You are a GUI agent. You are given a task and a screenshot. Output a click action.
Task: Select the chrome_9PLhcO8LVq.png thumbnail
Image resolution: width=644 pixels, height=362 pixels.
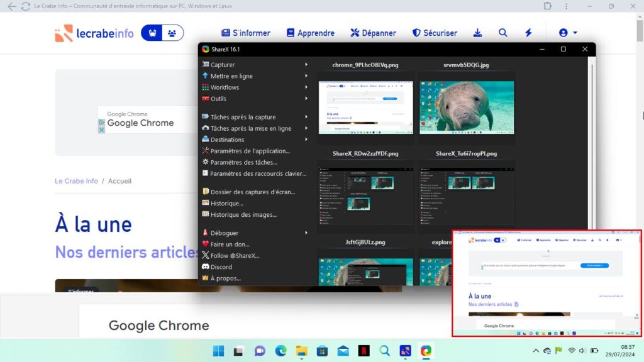(x=365, y=107)
